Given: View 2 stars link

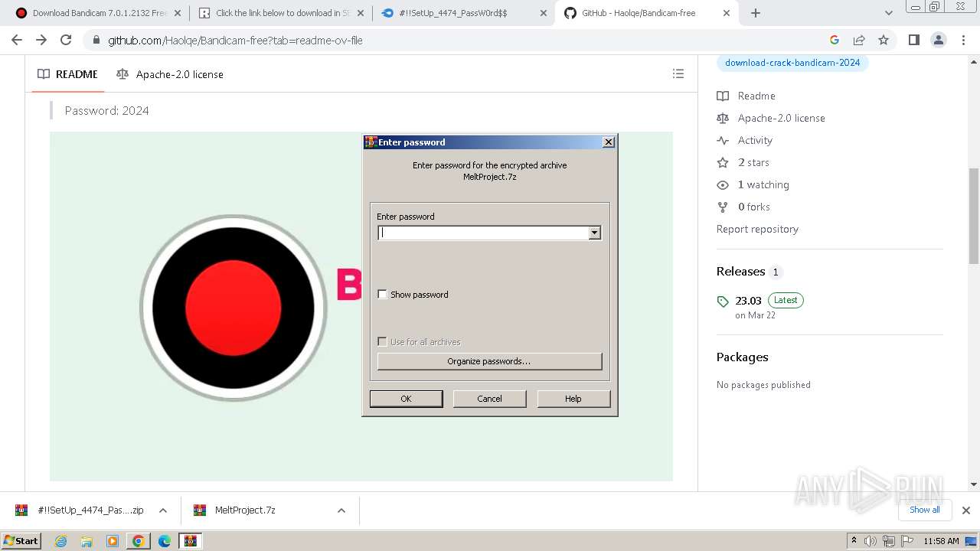Looking at the screenshot, I should pos(743,162).
